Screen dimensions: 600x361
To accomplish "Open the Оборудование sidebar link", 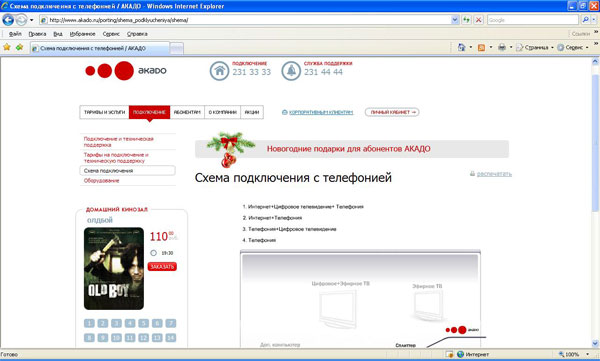I will [x=101, y=181].
